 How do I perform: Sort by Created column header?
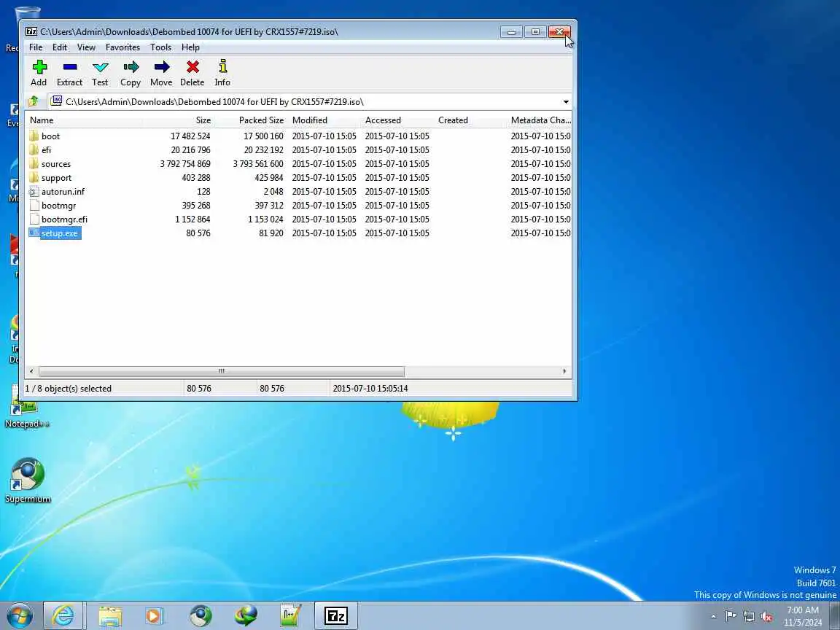click(470, 120)
